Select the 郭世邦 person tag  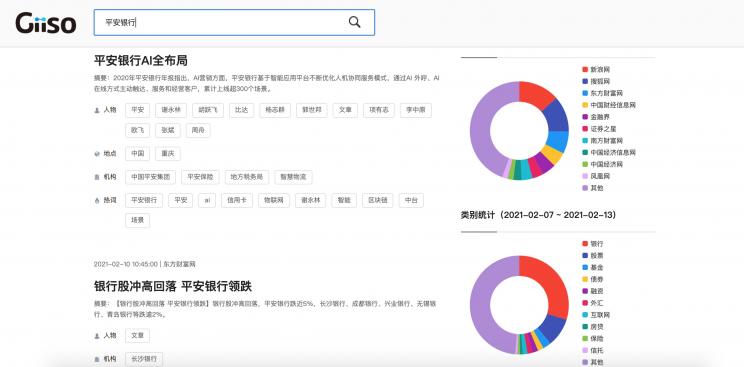[x=312, y=110]
